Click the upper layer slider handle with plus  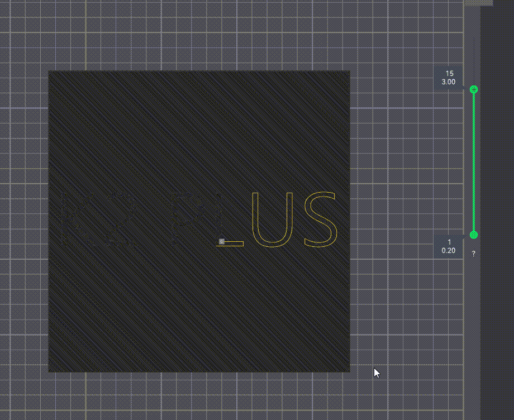(x=474, y=89)
